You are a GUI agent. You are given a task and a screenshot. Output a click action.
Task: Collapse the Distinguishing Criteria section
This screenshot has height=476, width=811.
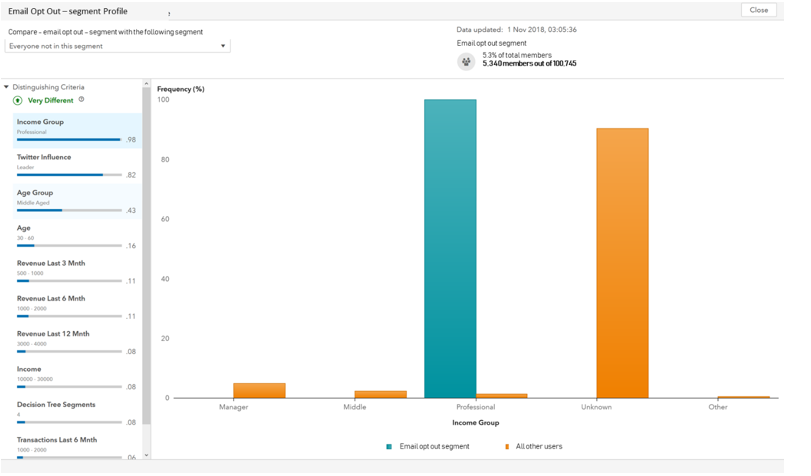tap(7, 88)
